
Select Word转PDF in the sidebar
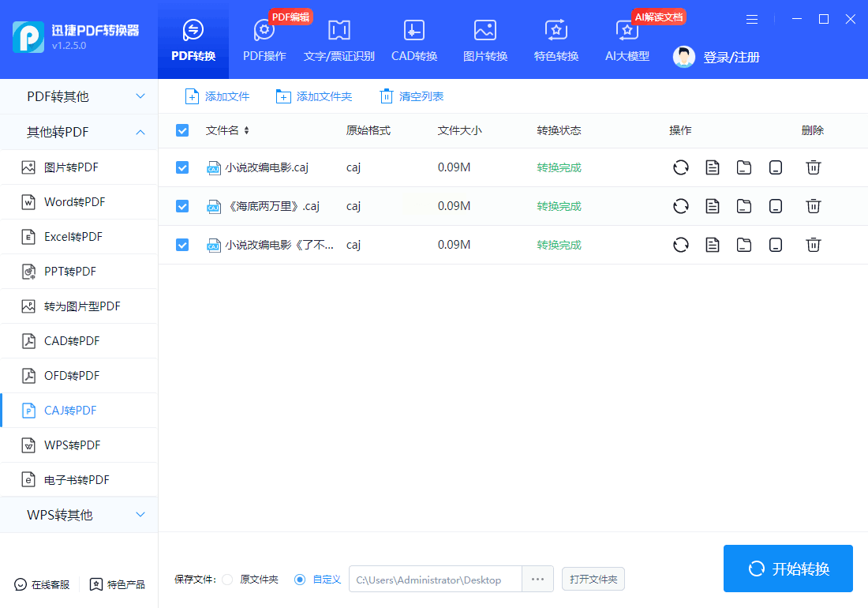74,202
